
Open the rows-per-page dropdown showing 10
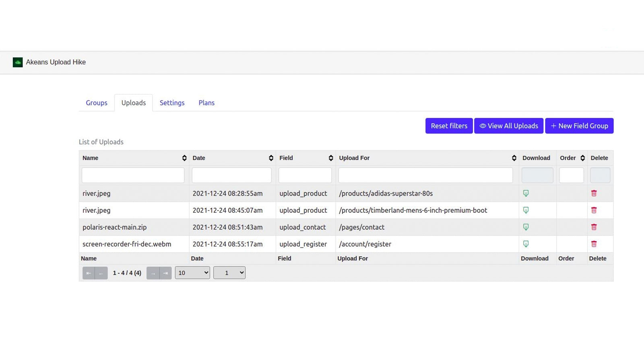[192, 273]
